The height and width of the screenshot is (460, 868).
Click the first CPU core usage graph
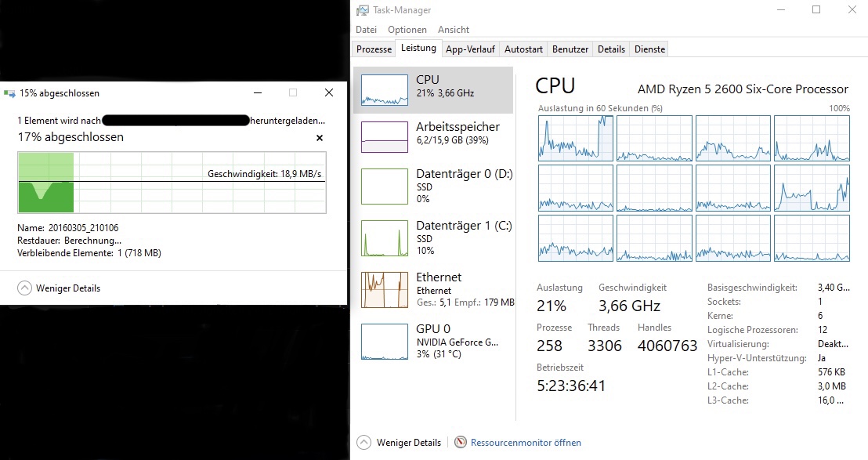(x=576, y=137)
